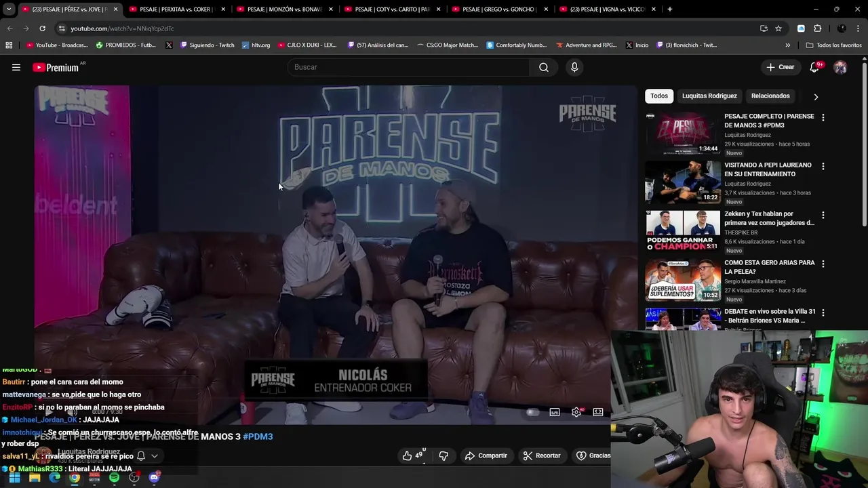The width and height of the screenshot is (868, 488).
Task: Install or cast via address bar screen icon
Action: point(764,28)
